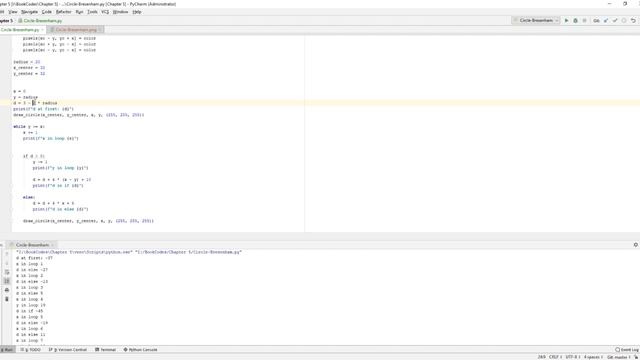This screenshot has width=640, height=360.
Task: Open the TODO tool window
Action: point(31,350)
